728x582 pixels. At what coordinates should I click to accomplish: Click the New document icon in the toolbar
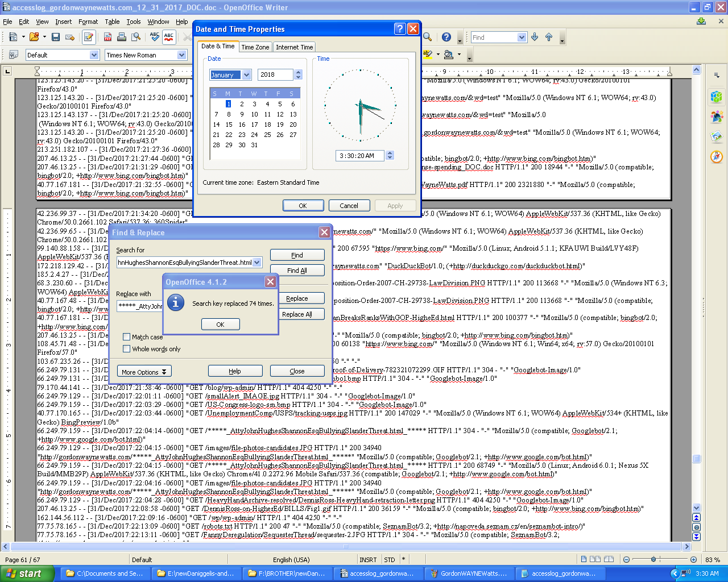pyautogui.click(x=13, y=37)
